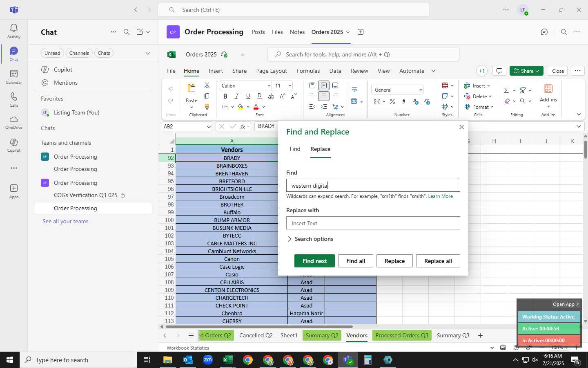
Task: Decrease the font size with shrink font icon
Action: click(294, 96)
